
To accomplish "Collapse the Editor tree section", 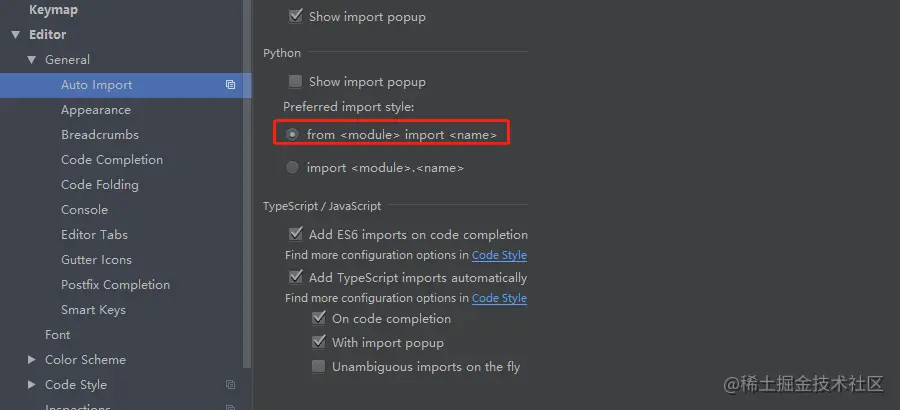I will pos(15,35).
